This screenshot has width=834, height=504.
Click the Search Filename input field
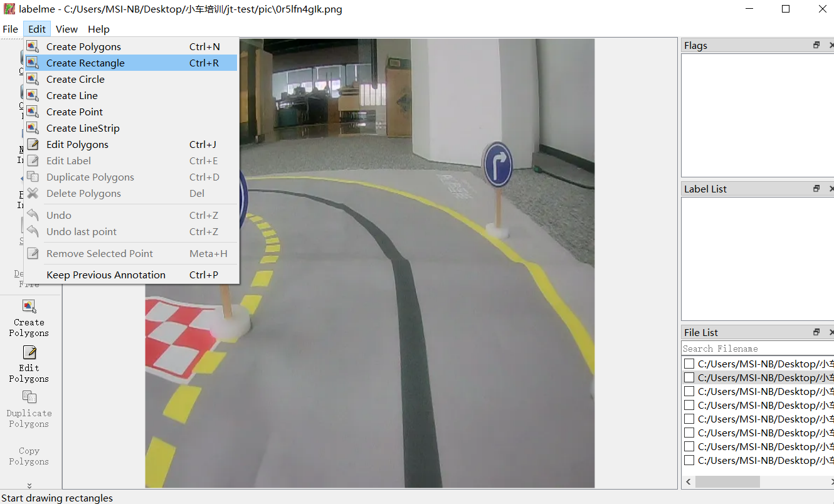coord(756,349)
